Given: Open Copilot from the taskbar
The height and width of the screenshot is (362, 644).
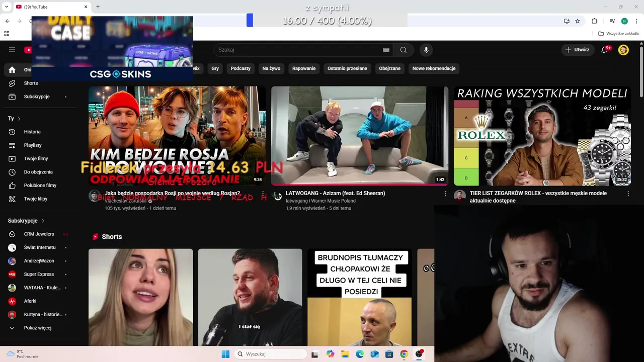Looking at the screenshot, I should [330, 354].
